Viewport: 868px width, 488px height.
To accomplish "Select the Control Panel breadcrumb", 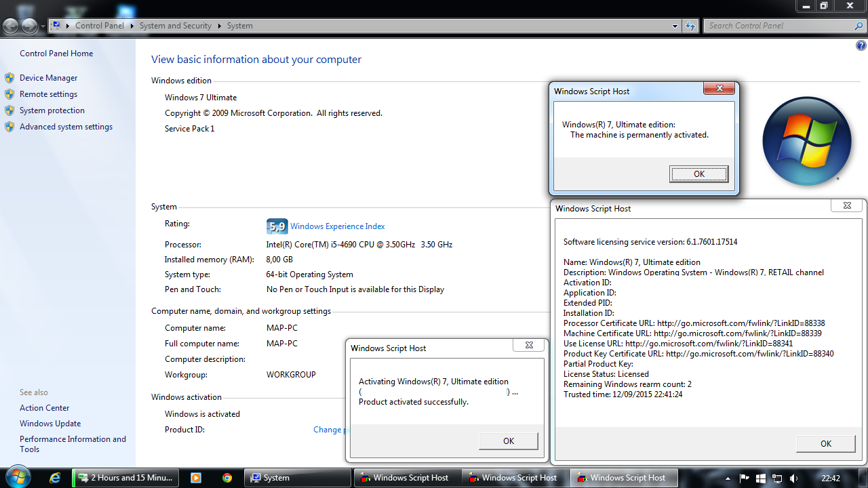I will point(100,26).
